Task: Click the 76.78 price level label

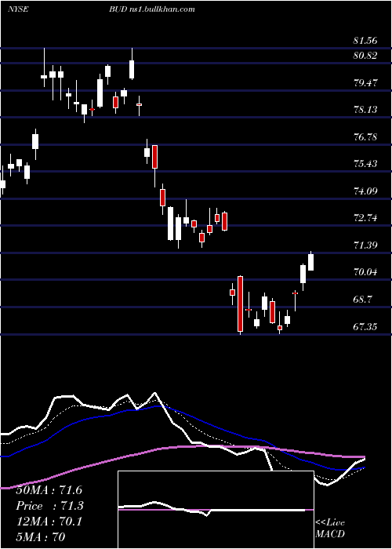Action: pos(365,137)
